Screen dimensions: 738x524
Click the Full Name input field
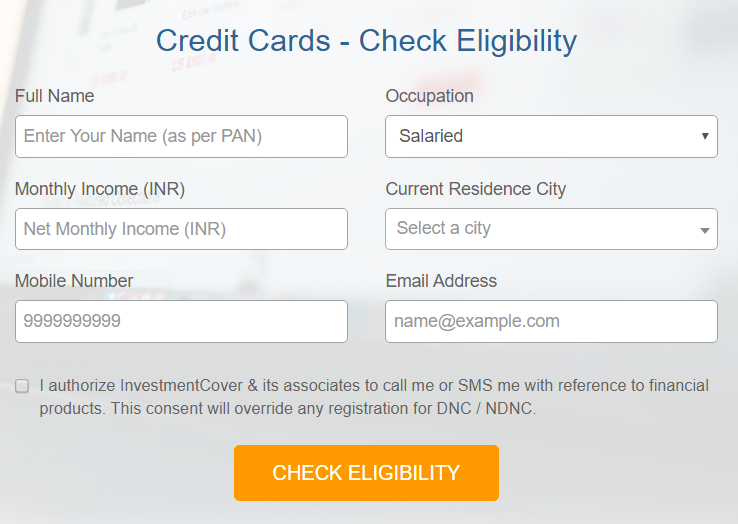pos(181,137)
